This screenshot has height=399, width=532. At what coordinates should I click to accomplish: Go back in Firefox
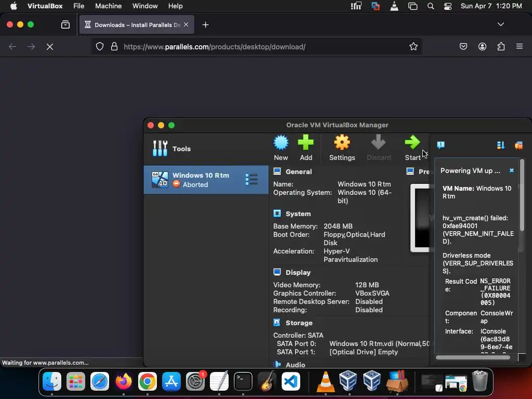12,47
